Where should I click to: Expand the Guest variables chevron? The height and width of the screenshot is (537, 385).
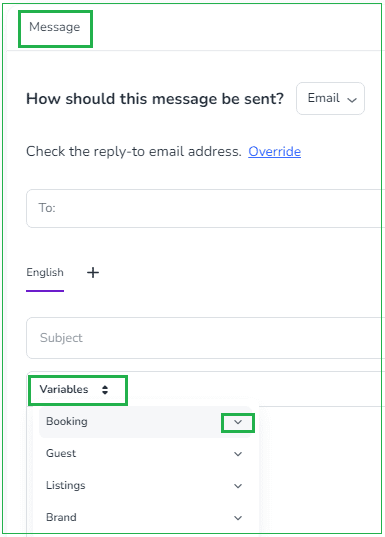(x=238, y=454)
